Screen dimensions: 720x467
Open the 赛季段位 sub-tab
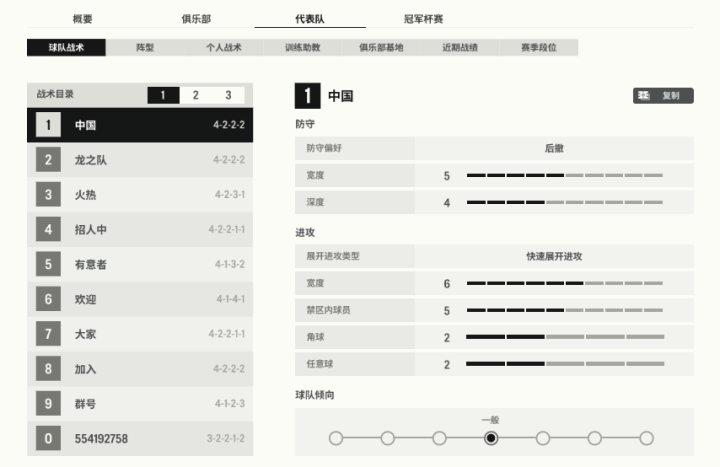click(x=538, y=47)
